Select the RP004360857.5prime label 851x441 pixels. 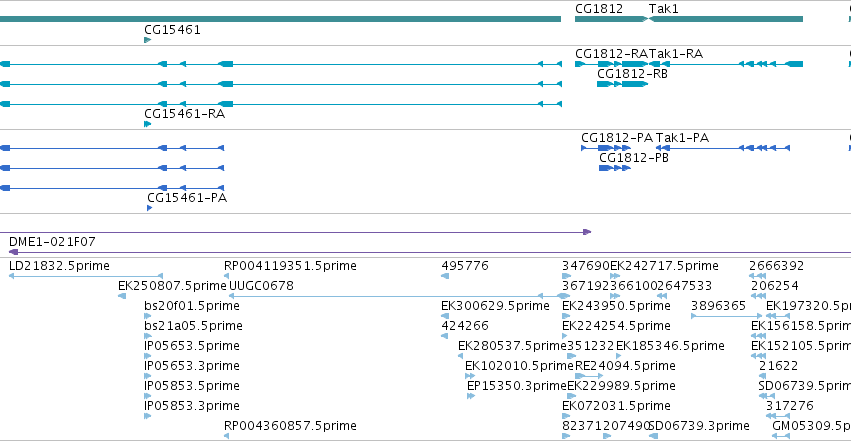pos(290,426)
